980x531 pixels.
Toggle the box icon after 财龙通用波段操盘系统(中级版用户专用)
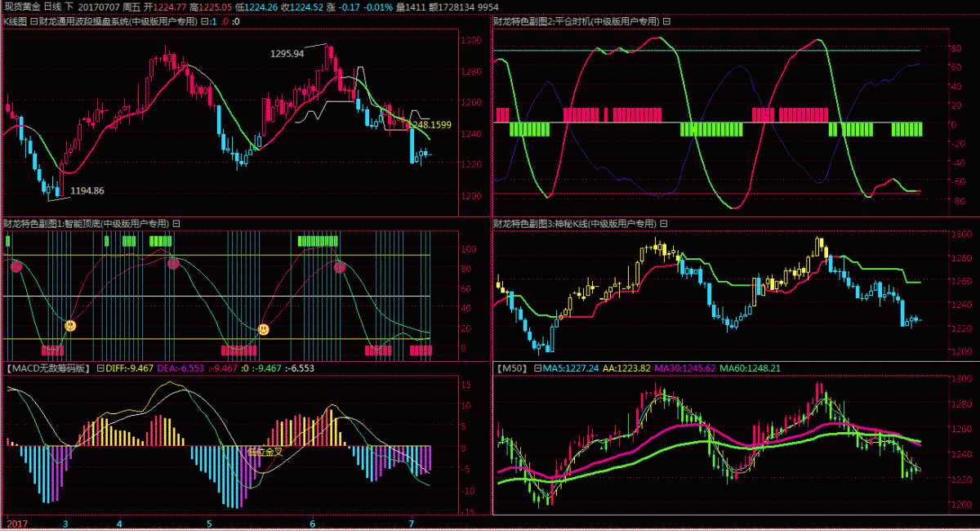pyautogui.click(x=204, y=21)
